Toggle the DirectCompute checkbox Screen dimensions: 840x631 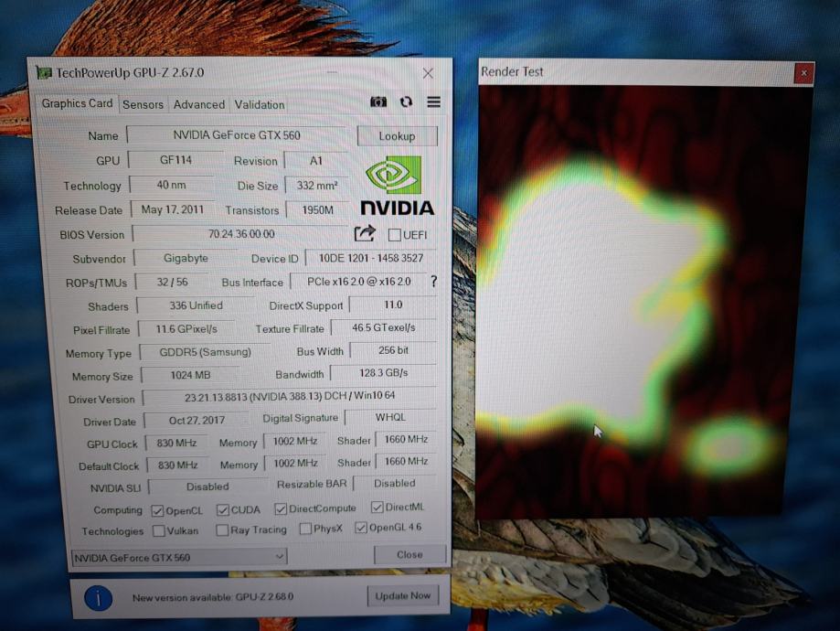pos(281,508)
